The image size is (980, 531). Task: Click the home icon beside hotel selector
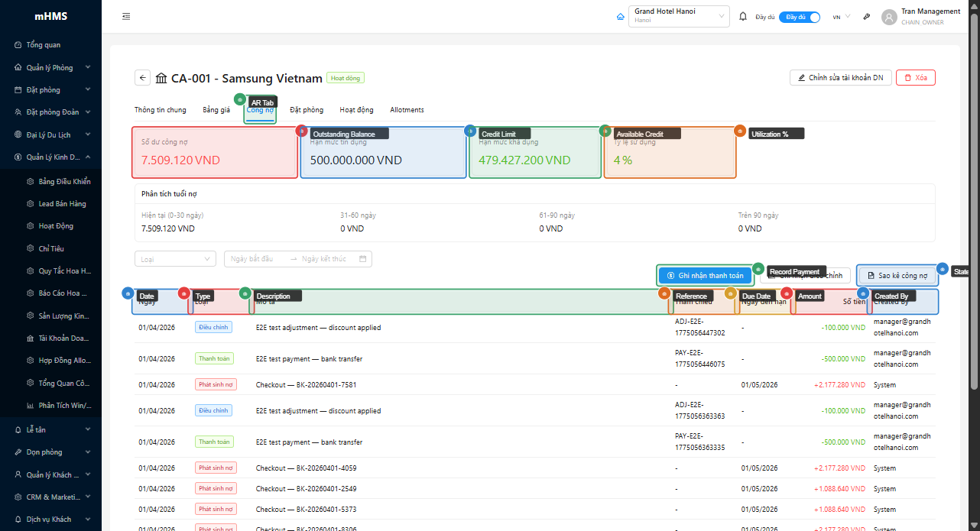(x=621, y=17)
